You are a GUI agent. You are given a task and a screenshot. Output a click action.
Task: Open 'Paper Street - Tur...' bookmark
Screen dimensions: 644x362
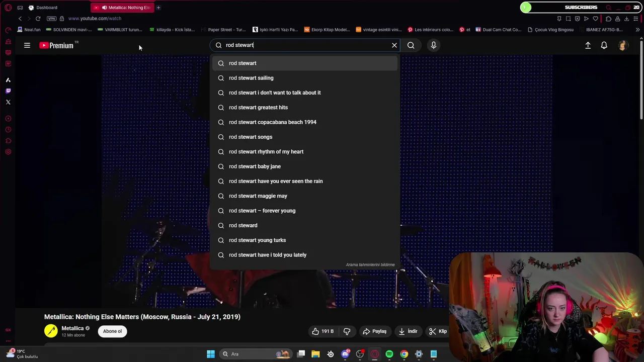(223, 30)
